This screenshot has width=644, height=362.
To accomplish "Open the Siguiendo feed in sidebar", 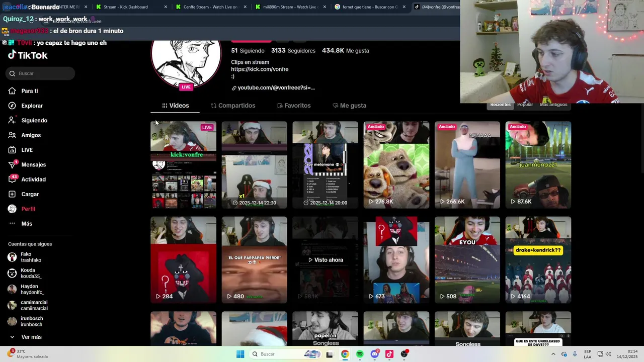I will (x=28, y=121).
